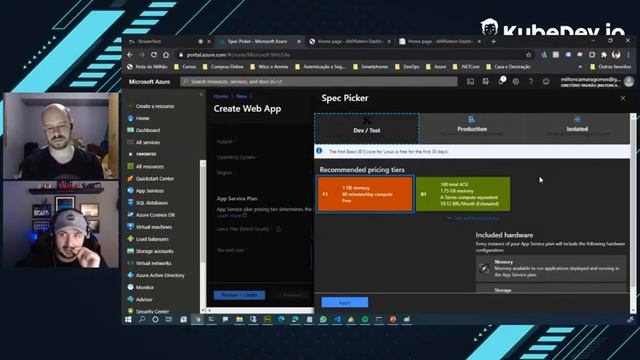Open App Services in sidebar

pyautogui.click(x=149, y=191)
